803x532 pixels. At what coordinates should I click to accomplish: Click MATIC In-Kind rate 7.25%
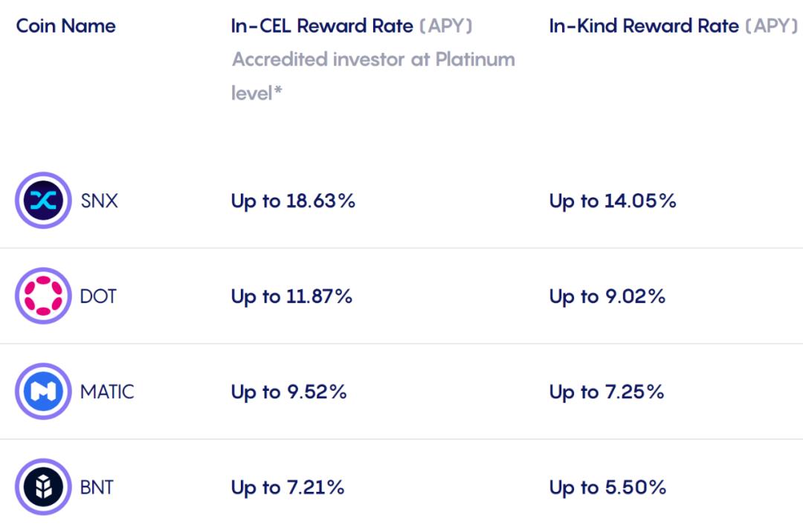click(x=607, y=392)
